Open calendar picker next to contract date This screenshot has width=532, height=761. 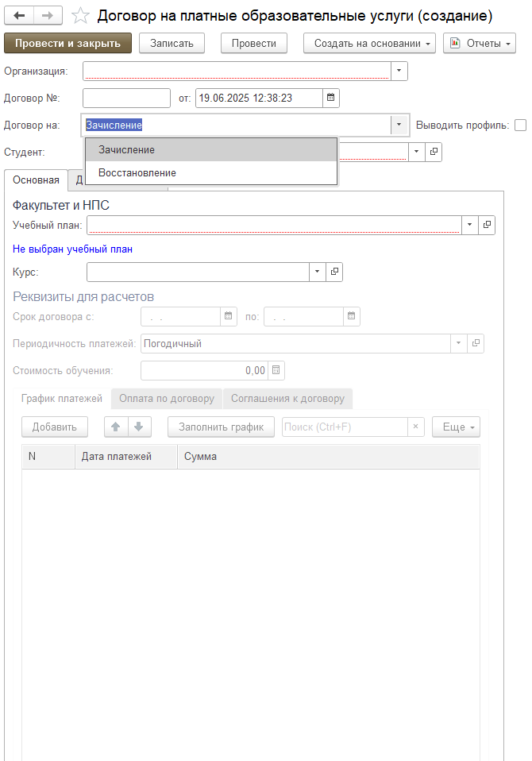coord(331,98)
